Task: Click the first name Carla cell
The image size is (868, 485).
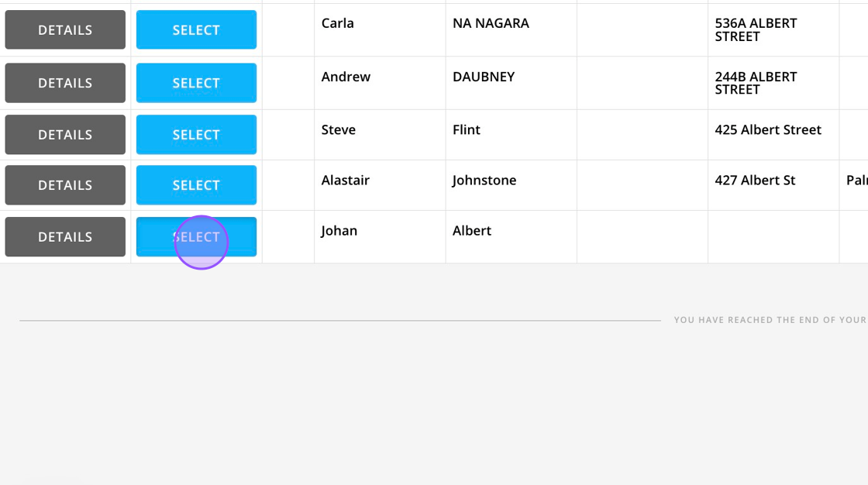Action: [338, 24]
